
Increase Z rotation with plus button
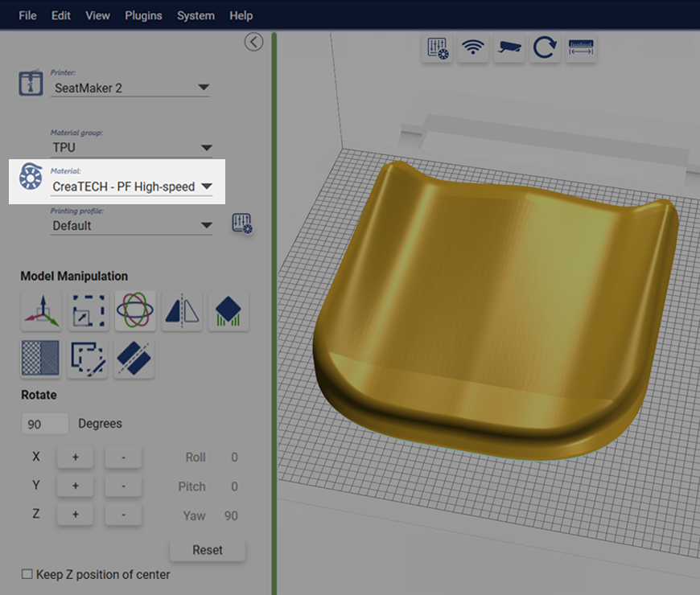click(x=76, y=515)
